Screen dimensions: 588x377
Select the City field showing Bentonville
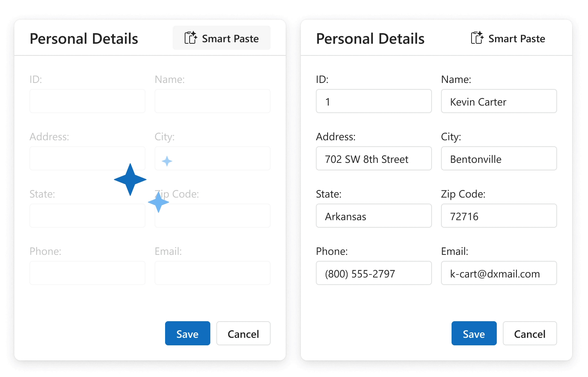pyautogui.click(x=499, y=158)
